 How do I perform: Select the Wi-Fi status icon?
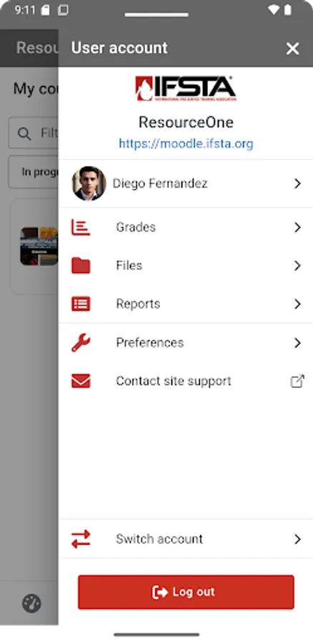click(x=273, y=10)
